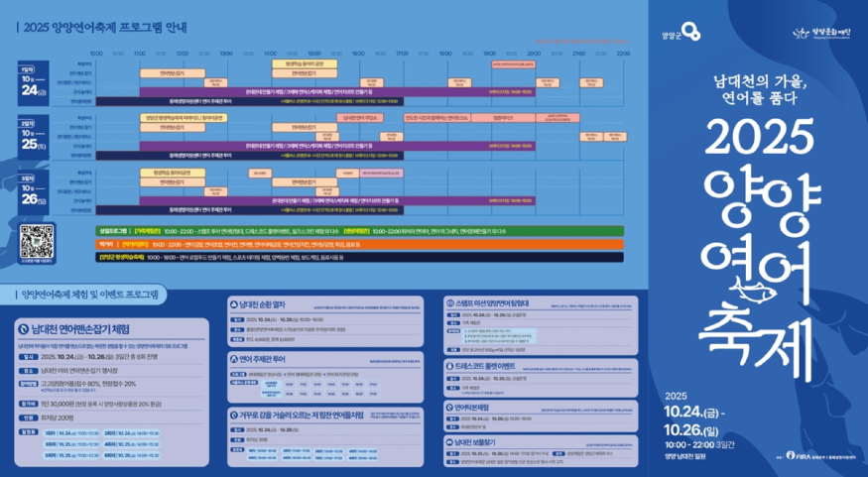Viewport: 868px width, 477px height.
Task: Click the 20:00 hour marker on the timeline
Action: click(x=534, y=54)
